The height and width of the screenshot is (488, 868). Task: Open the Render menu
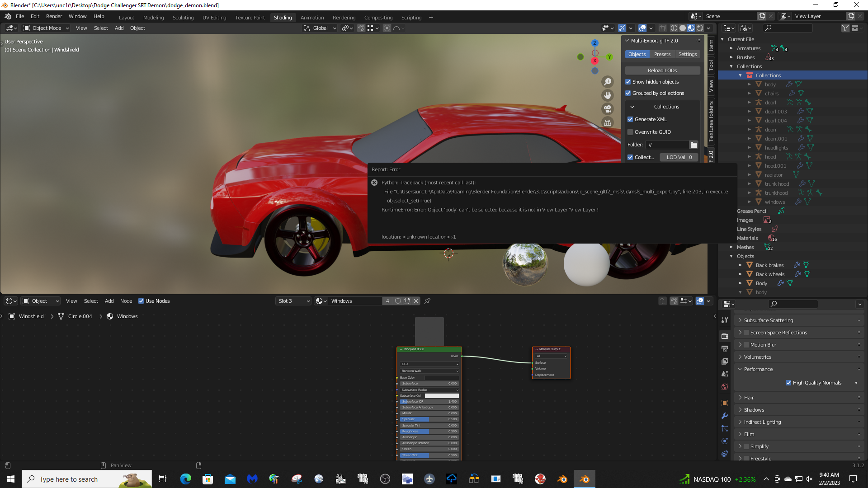[x=54, y=16]
